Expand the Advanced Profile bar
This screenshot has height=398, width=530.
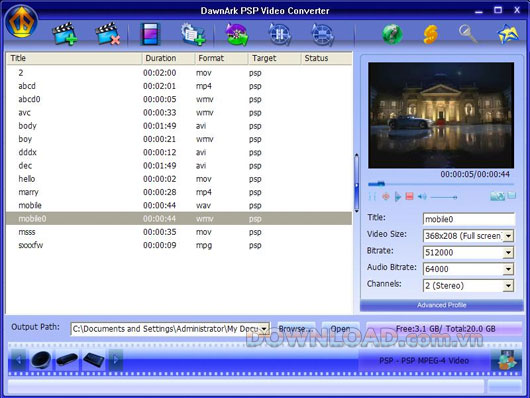click(441, 305)
